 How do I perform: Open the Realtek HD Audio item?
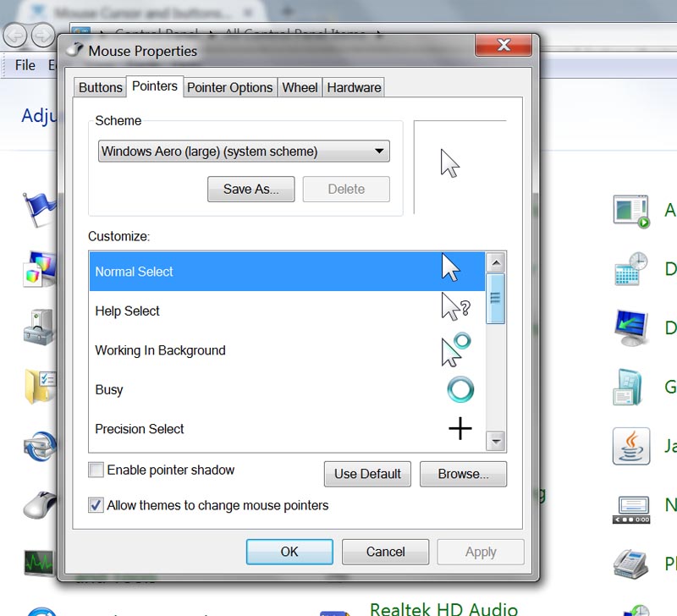click(443, 608)
